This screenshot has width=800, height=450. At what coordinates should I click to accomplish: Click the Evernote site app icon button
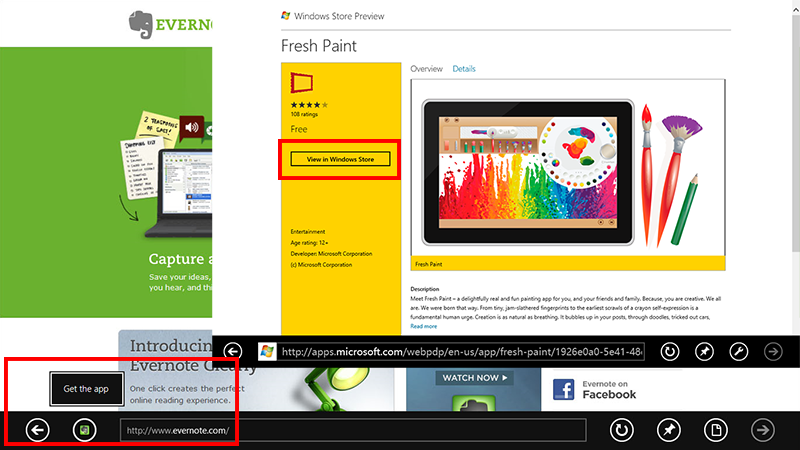tap(85, 430)
